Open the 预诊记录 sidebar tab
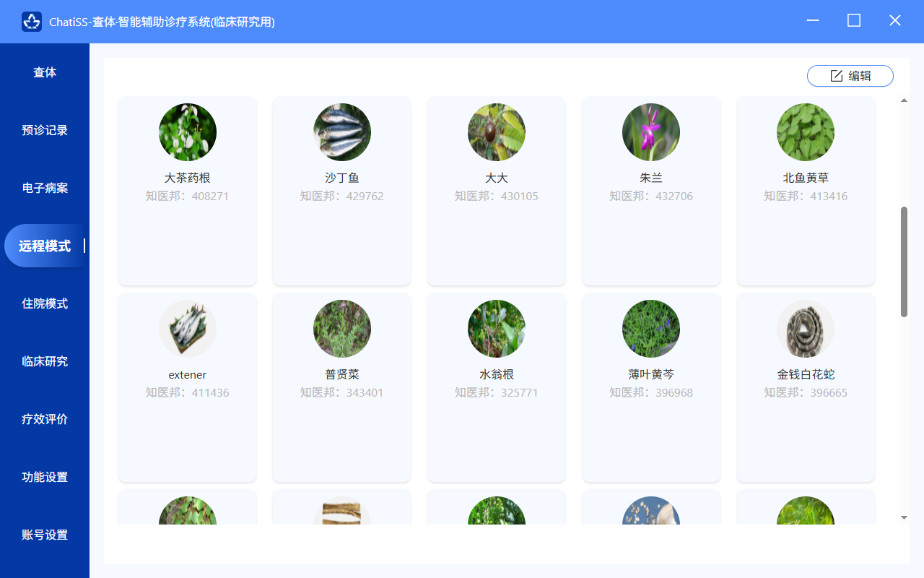The width and height of the screenshot is (924, 578). tap(45, 130)
